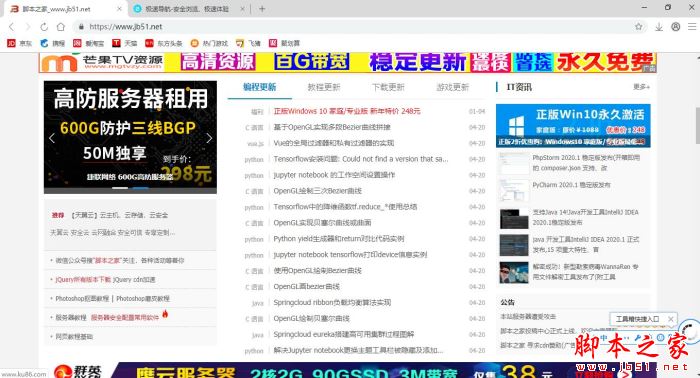700x378 pixels.
Task: Open PyCharm 2020.1 news item
Action: [x=571, y=185]
